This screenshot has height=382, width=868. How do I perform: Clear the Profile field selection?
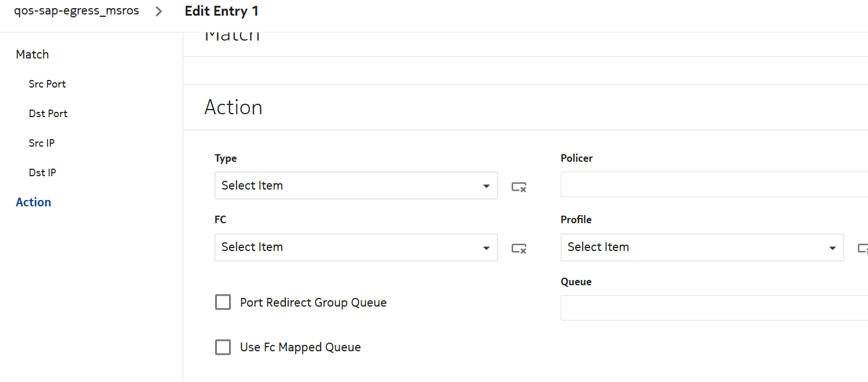[x=863, y=248]
